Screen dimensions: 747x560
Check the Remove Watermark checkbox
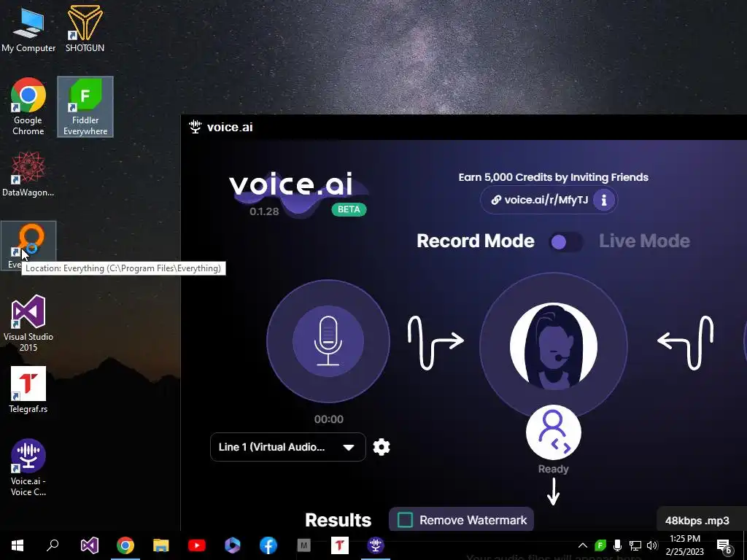pos(405,520)
